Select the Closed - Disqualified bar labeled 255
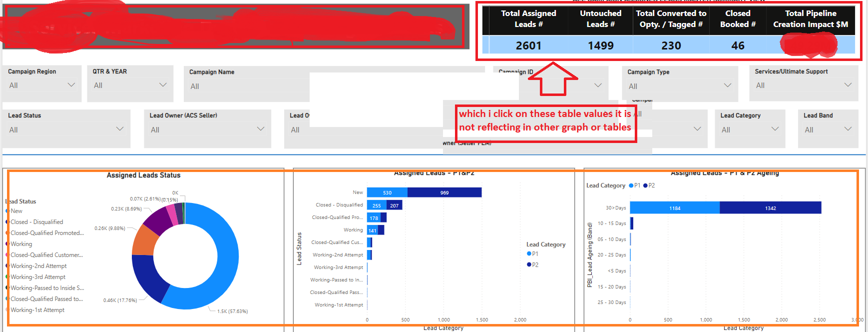868x332 pixels. point(377,205)
